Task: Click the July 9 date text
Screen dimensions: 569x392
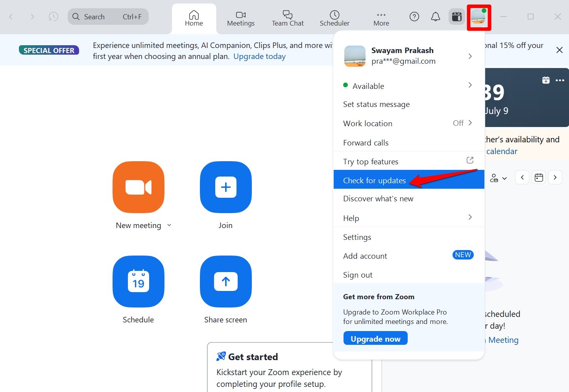Action: 497,111
